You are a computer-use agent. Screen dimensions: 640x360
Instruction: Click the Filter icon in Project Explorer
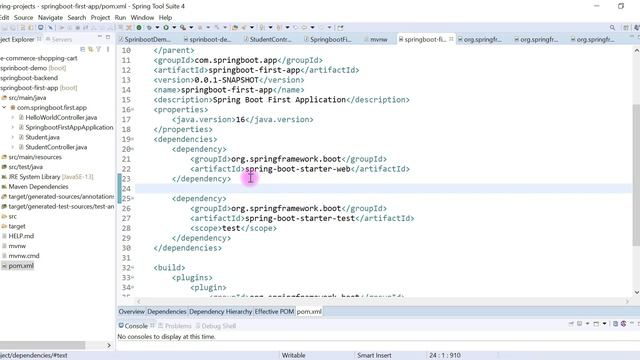pyautogui.click(x=98, y=49)
